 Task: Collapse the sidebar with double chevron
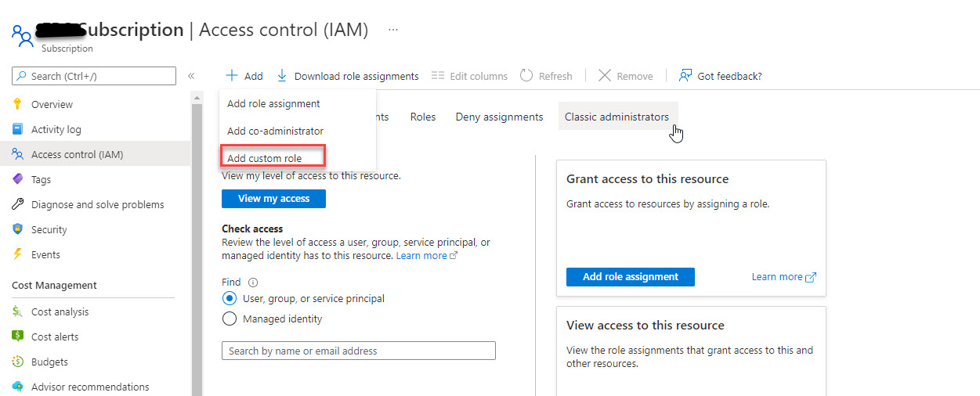pos(191,76)
